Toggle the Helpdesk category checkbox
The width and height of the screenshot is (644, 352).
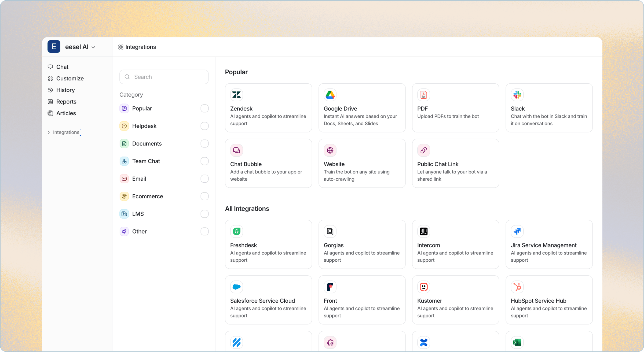204,126
